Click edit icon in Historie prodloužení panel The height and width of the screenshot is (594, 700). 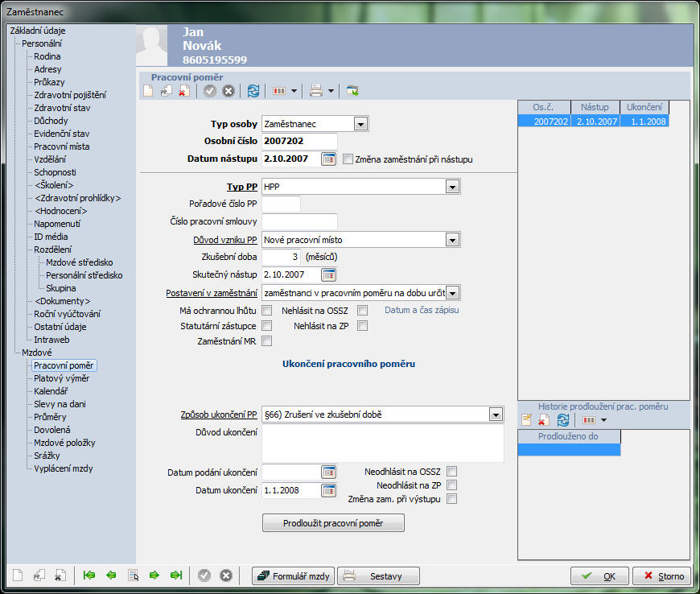point(527,420)
